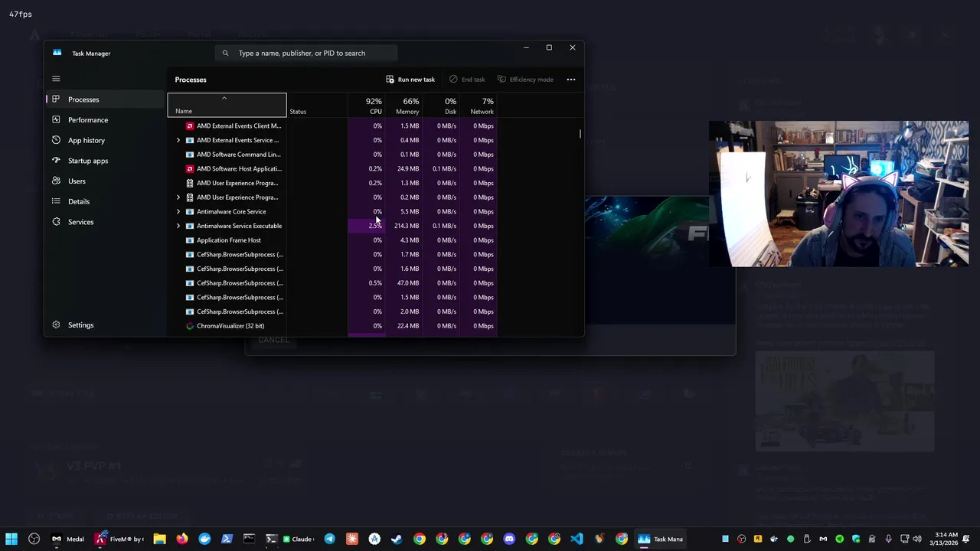This screenshot has height=551, width=980.
Task: Click the AMD Software Host Application red icon
Action: click(x=190, y=169)
